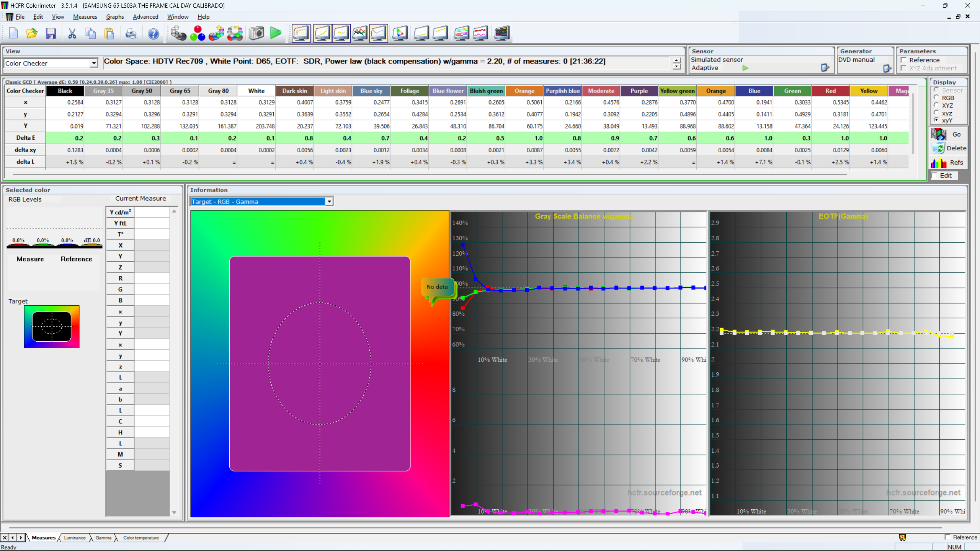Click the printer icon in toolbar

pos(131,33)
